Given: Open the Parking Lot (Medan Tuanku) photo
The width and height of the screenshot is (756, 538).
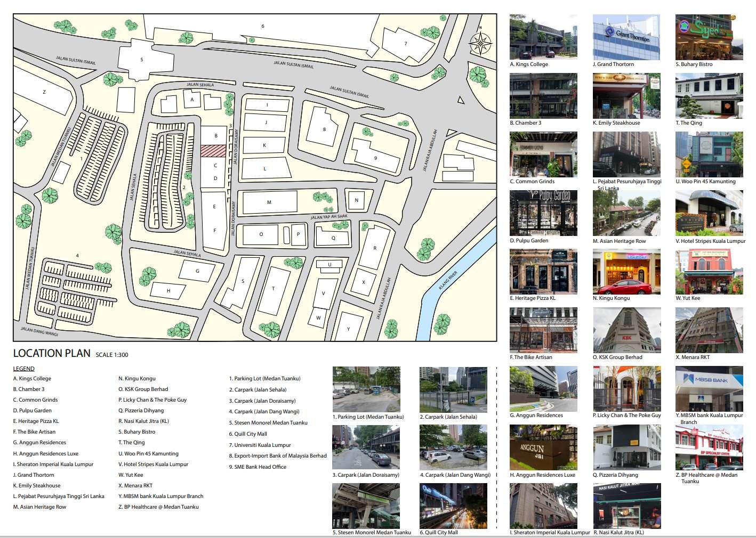Looking at the screenshot, I should click(366, 389).
